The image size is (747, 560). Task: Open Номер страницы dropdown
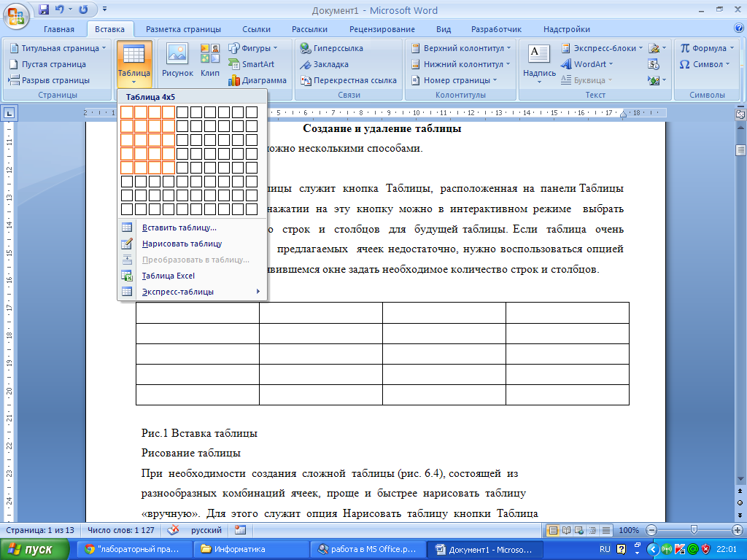(x=454, y=80)
